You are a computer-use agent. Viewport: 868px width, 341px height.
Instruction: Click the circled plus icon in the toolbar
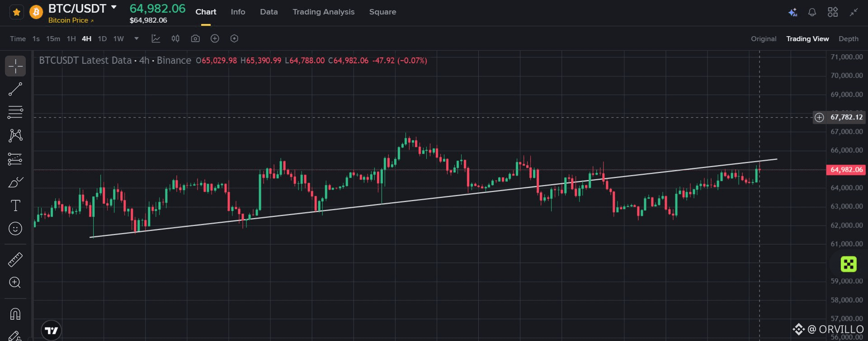215,39
